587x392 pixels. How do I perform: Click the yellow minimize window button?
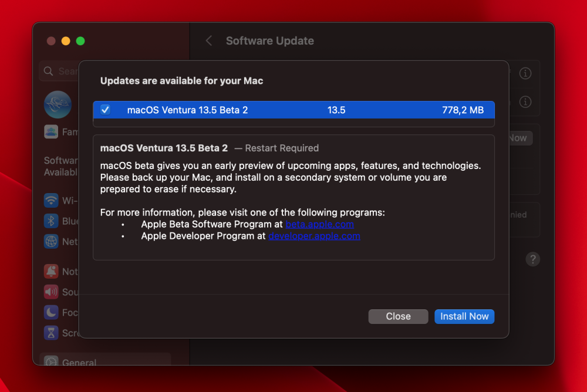(x=66, y=41)
